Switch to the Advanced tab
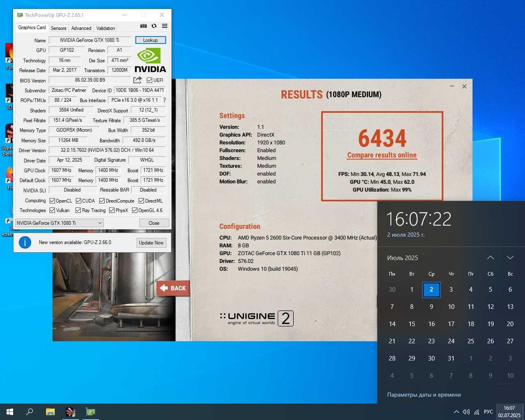 [81, 28]
